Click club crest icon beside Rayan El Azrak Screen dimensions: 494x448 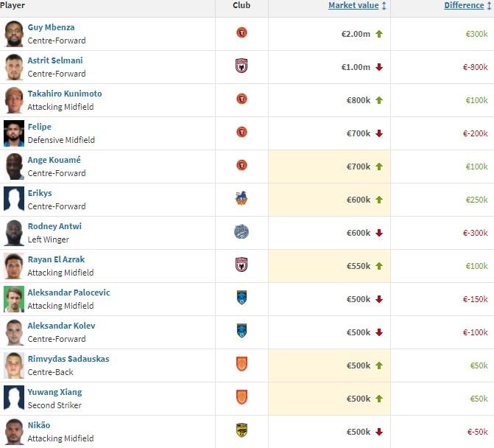(x=241, y=265)
